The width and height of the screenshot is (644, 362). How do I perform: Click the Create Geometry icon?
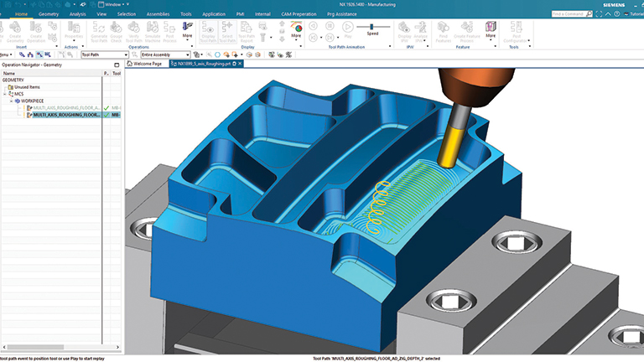pyautogui.click(x=15, y=32)
